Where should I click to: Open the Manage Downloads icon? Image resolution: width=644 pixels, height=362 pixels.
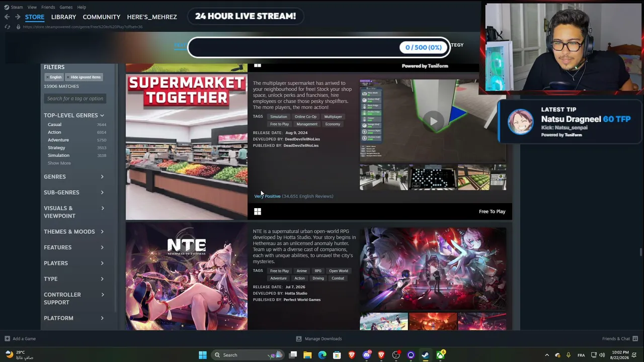pyautogui.click(x=298, y=339)
